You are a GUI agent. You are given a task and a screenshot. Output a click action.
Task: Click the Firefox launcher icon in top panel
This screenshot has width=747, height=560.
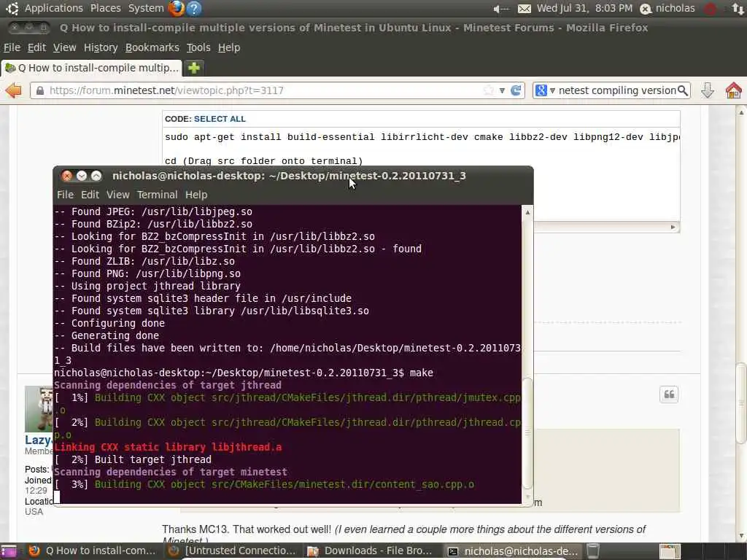point(177,8)
